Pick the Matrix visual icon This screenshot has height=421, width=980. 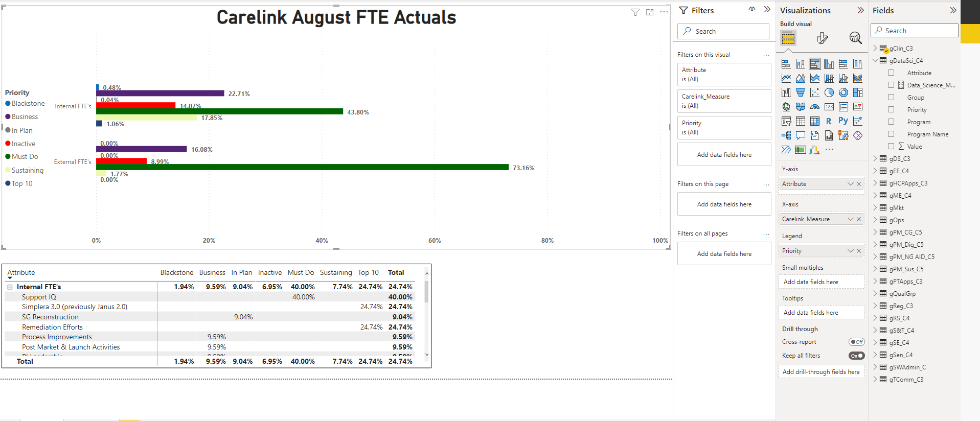point(815,121)
